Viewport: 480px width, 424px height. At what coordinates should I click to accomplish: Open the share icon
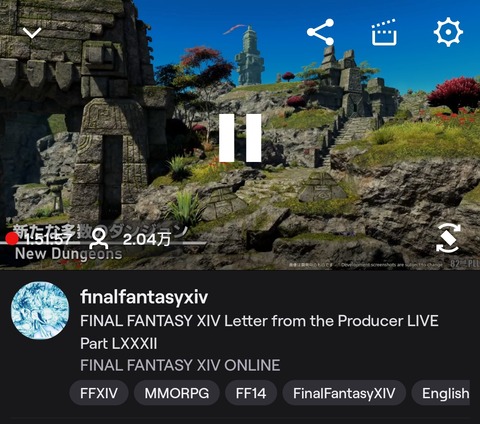click(x=320, y=32)
